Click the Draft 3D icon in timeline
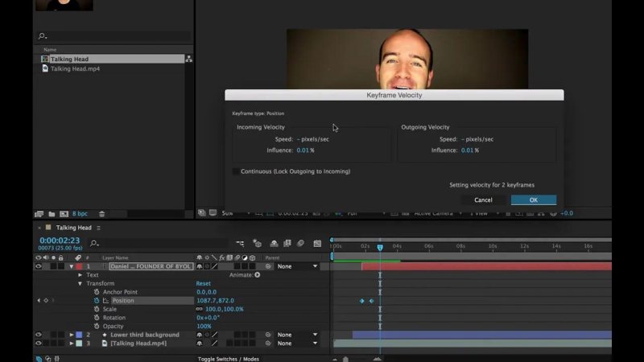Viewport: 644px width, 362px height. (x=257, y=244)
